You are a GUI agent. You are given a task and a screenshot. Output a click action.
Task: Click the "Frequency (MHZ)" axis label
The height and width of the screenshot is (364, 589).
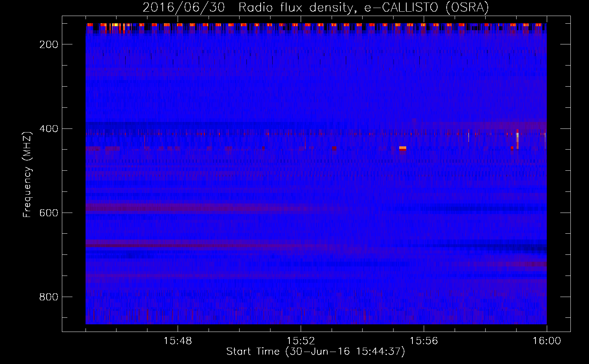pyautogui.click(x=27, y=175)
